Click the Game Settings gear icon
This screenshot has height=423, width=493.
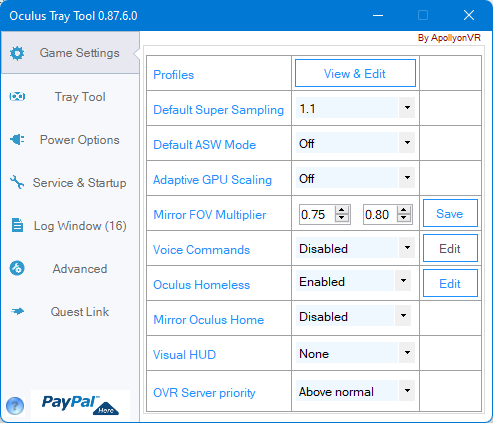(17, 53)
